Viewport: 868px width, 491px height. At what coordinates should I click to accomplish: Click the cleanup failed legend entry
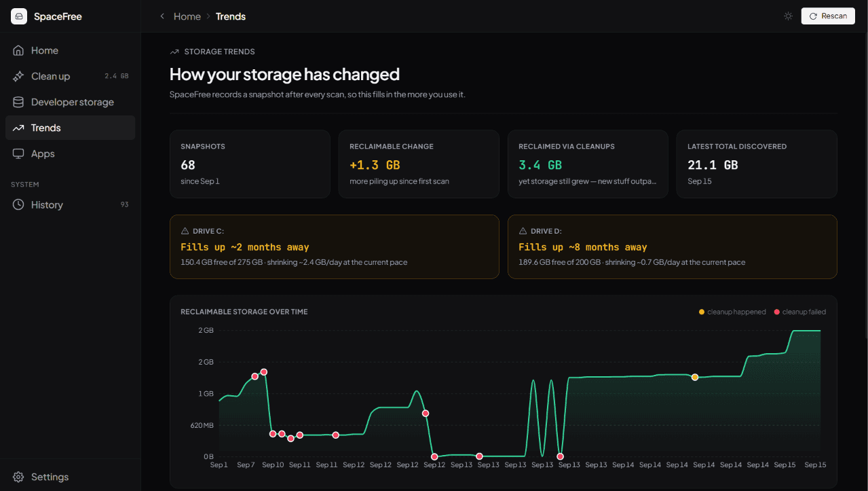[x=800, y=312]
